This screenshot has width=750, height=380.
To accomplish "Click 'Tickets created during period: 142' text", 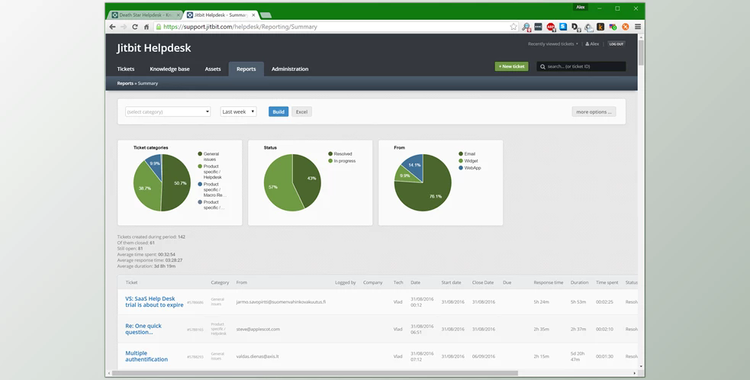I will [151, 236].
